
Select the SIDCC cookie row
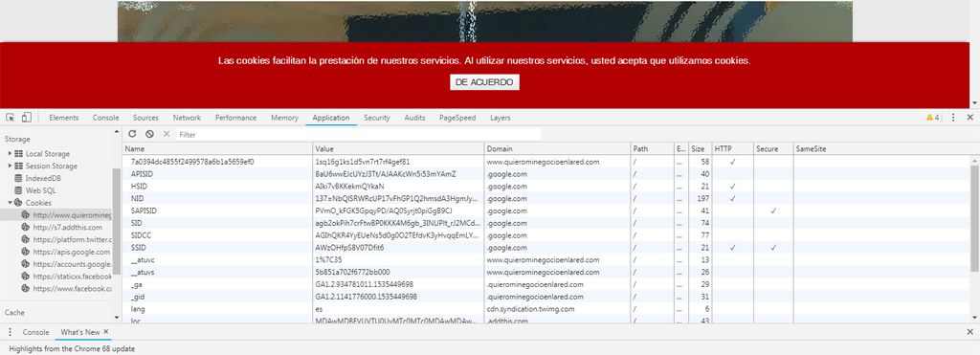pos(546,235)
